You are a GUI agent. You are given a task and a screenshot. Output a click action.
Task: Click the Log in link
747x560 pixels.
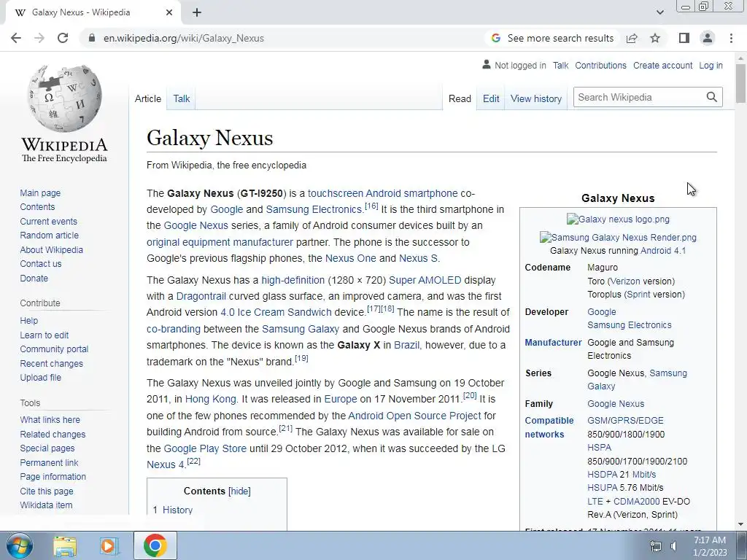(x=711, y=65)
